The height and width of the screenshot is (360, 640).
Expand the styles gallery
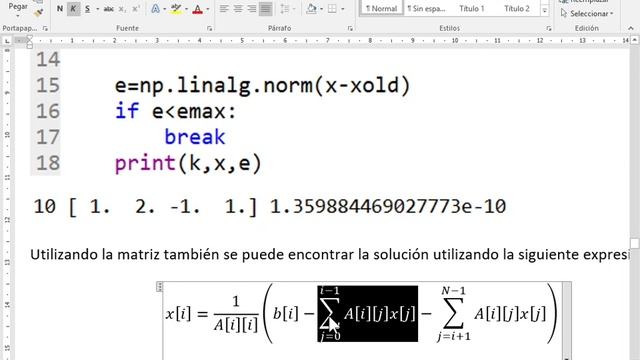(544, 11)
